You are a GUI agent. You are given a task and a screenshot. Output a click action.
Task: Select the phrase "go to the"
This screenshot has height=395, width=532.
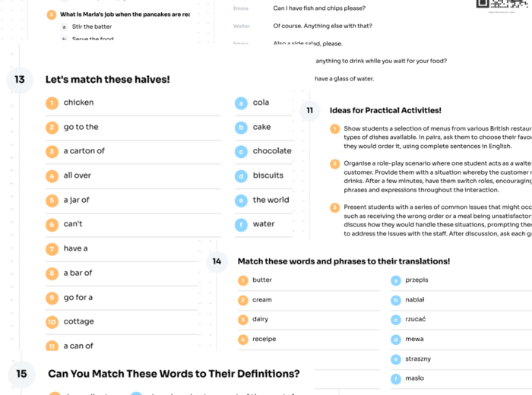click(x=81, y=127)
